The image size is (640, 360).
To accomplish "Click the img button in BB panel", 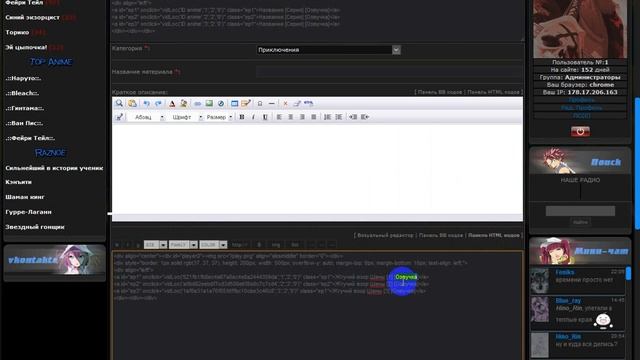I will coord(276,245).
